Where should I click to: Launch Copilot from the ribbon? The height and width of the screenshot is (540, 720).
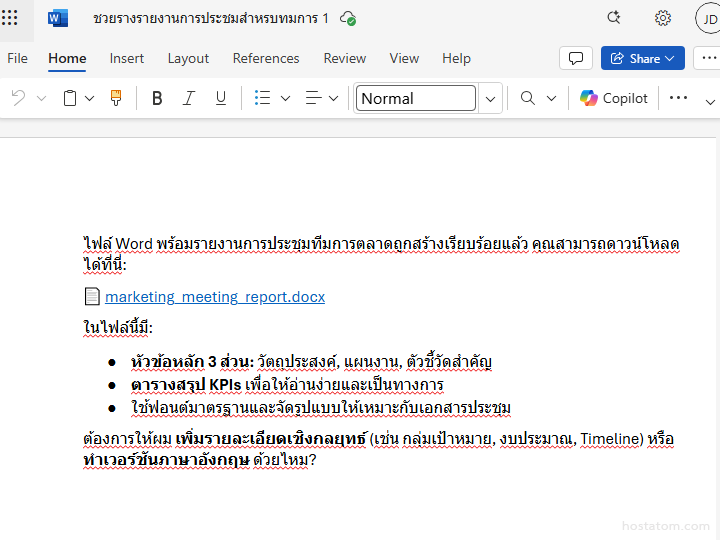614,98
